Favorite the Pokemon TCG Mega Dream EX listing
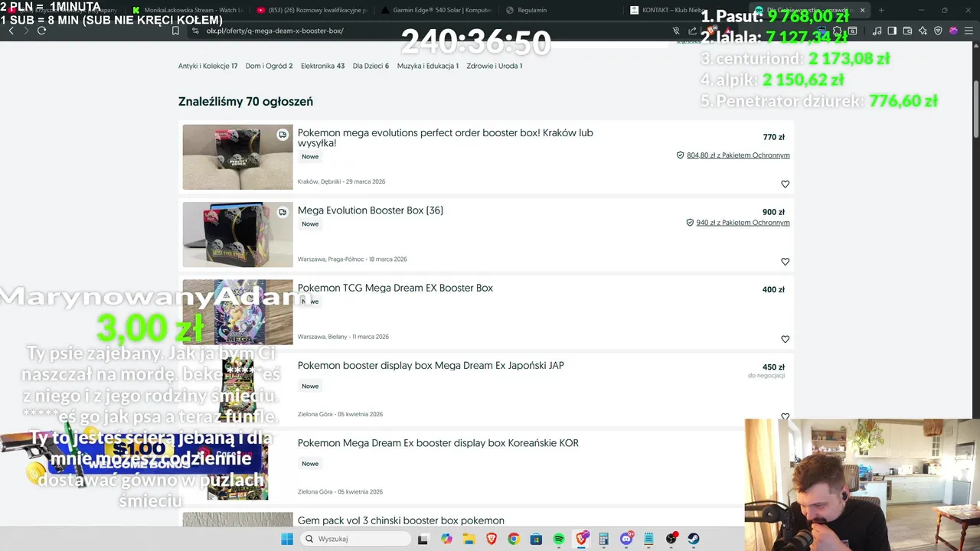 785,339
